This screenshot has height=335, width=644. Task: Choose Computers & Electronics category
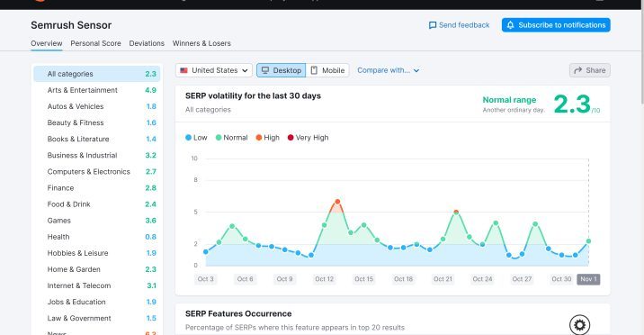(x=97, y=171)
